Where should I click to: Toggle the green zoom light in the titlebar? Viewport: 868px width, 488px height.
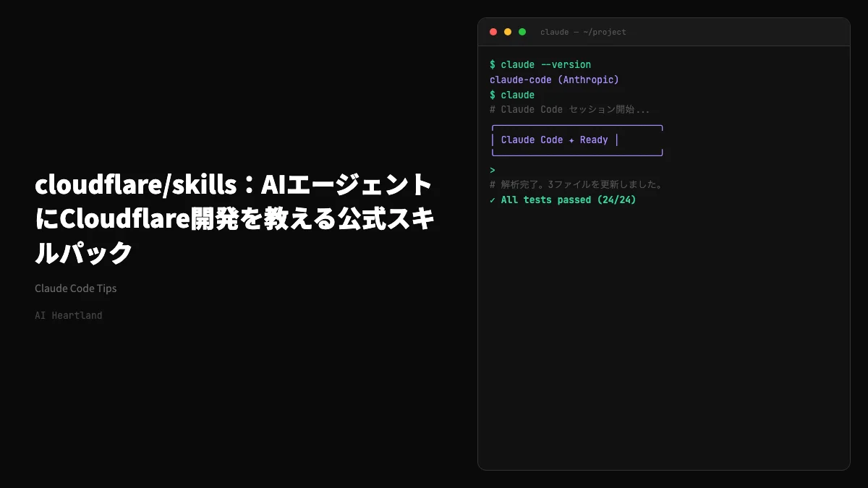tap(522, 32)
